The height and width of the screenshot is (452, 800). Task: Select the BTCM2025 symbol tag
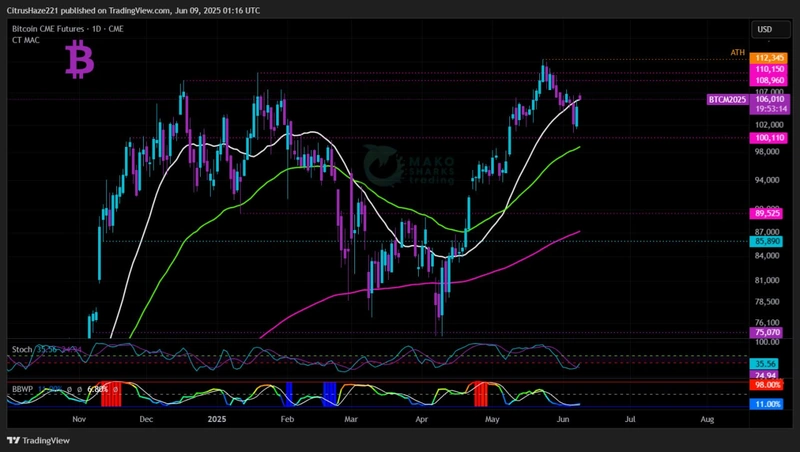728,100
